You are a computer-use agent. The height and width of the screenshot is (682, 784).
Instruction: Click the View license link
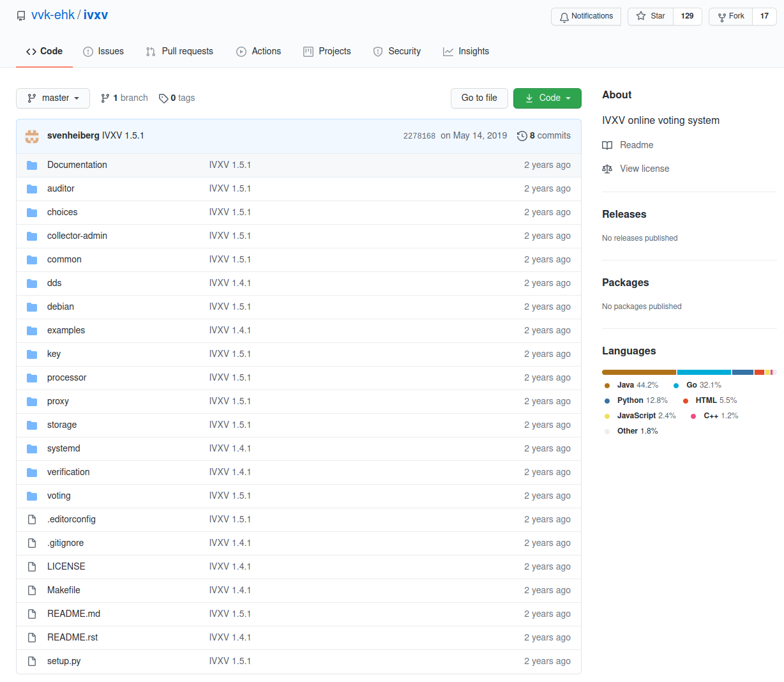(x=645, y=169)
